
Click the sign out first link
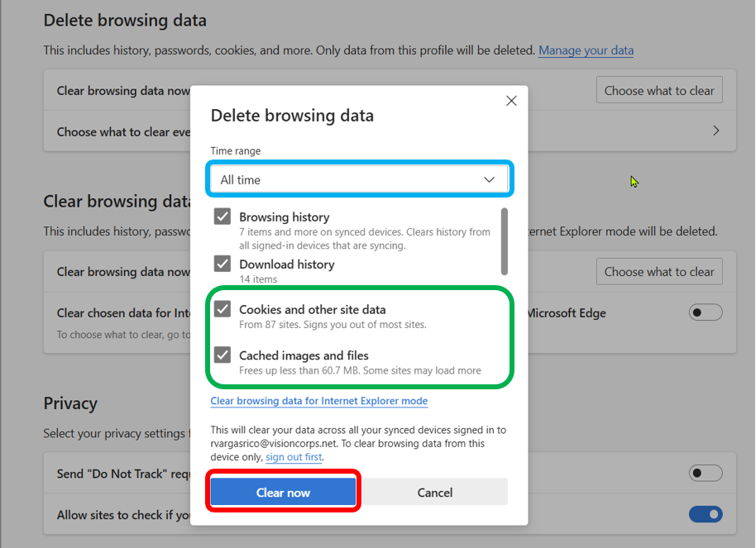[293, 456]
